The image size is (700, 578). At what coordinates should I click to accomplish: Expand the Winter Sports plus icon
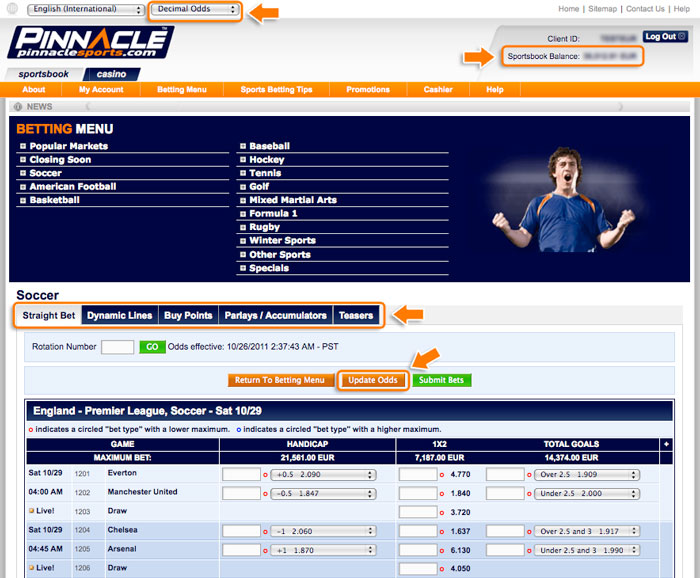pos(243,241)
